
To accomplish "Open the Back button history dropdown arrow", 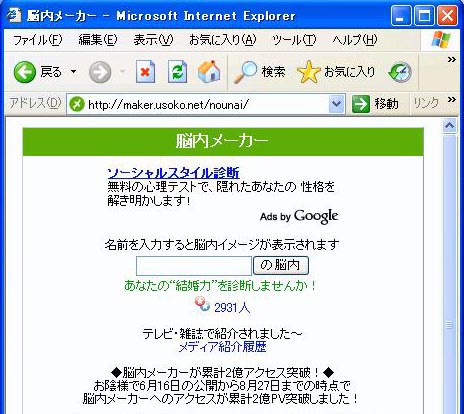I will pos(73,71).
